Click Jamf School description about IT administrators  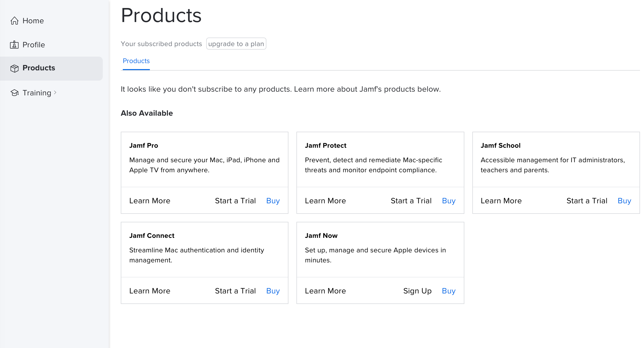[x=553, y=165]
